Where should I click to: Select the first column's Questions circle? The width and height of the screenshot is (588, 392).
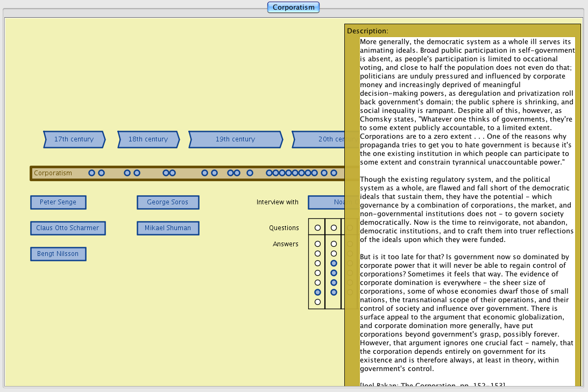pos(317,228)
